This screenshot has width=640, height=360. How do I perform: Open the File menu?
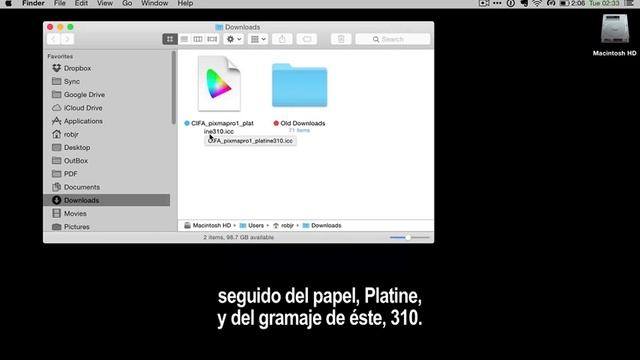pos(60,3)
